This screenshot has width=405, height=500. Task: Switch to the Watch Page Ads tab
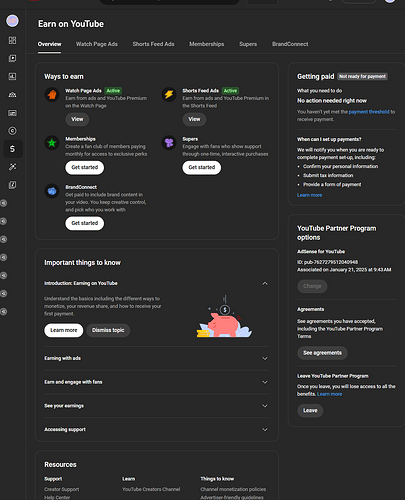(97, 44)
